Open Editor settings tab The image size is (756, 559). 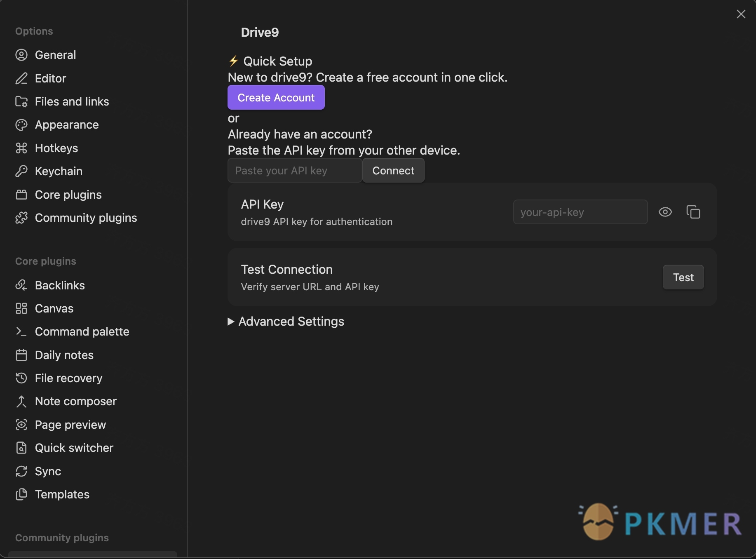(x=93, y=78)
